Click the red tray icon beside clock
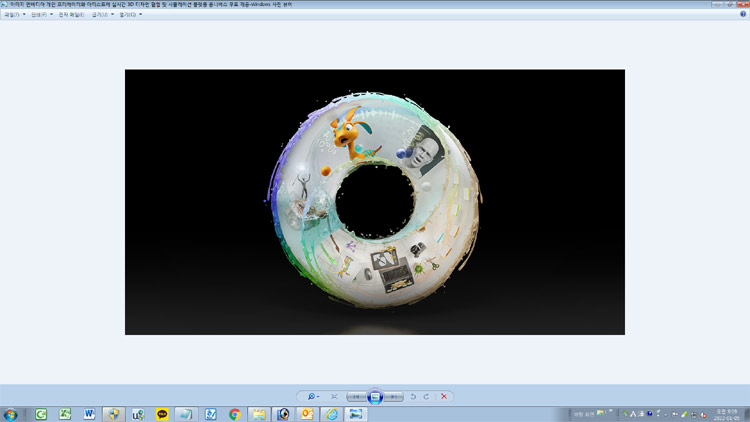The width and height of the screenshot is (750, 422). [704, 414]
